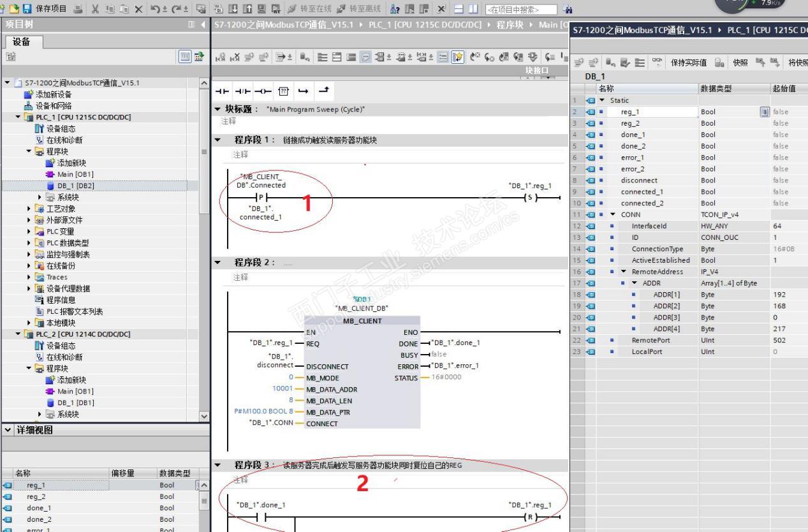Expand the 监控与强制表 tree node

point(29,255)
